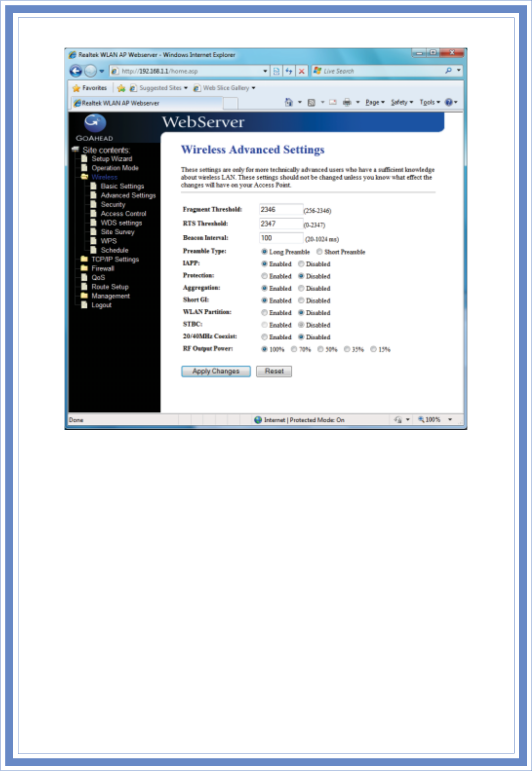Open wireless Security page
Screen dimensions: 532x771
pyautogui.click(x=113, y=205)
